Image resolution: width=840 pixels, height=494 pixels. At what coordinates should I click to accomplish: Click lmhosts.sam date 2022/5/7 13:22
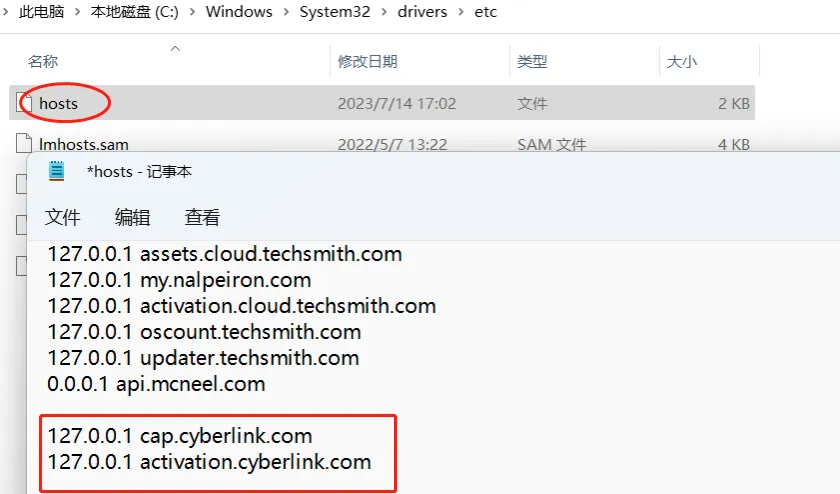point(392,144)
